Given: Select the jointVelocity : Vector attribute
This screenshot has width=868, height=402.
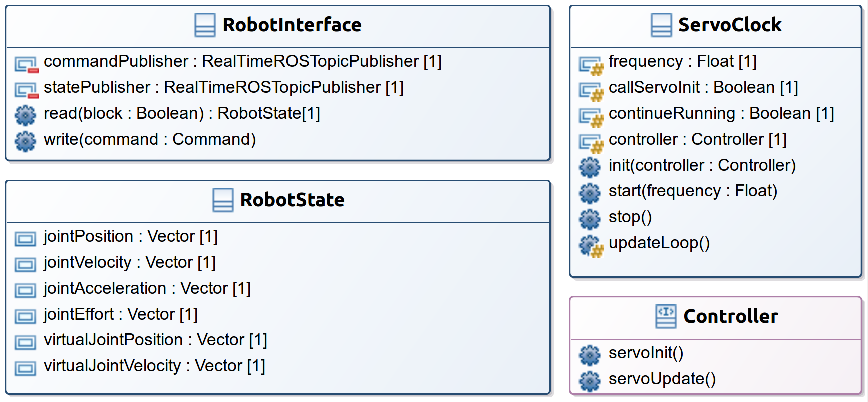Looking at the screenshot, I should 129,262.
